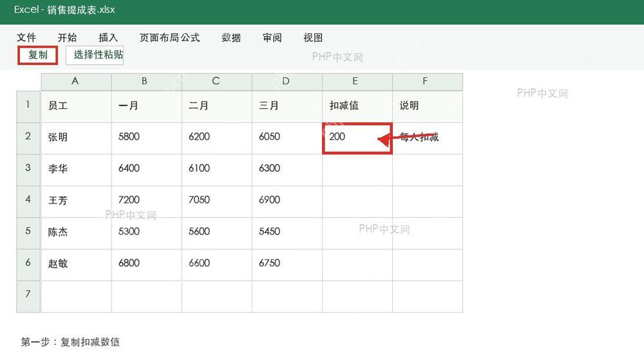
Task: Select the 三月 header cell
Action: [x=287, y=106]
